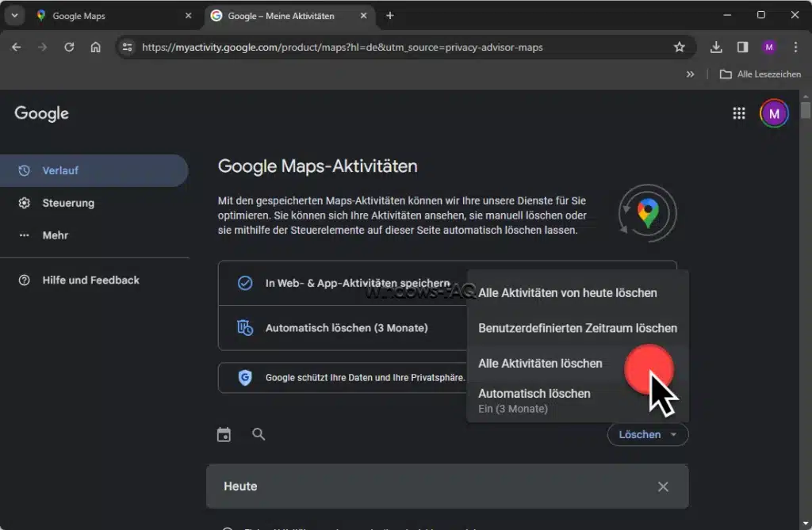Go back using the browser back arrow
This screenshot has height=530, width=812.
tap(16, 47)
